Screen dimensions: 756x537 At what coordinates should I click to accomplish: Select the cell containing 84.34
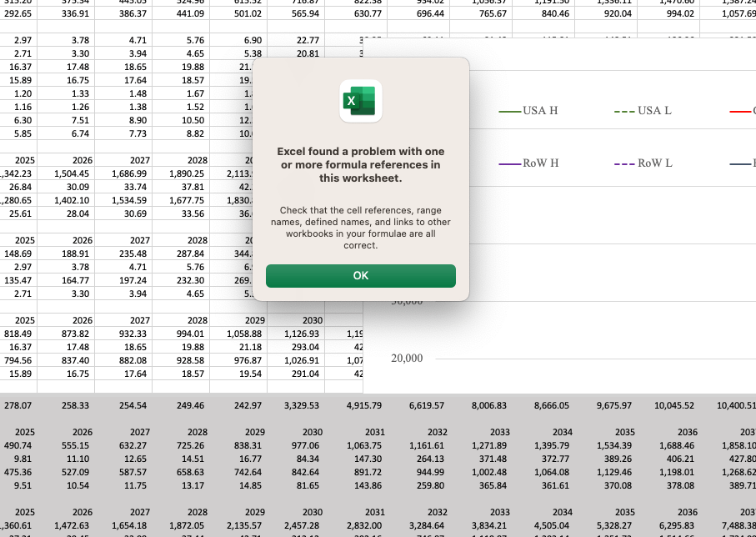296,459
